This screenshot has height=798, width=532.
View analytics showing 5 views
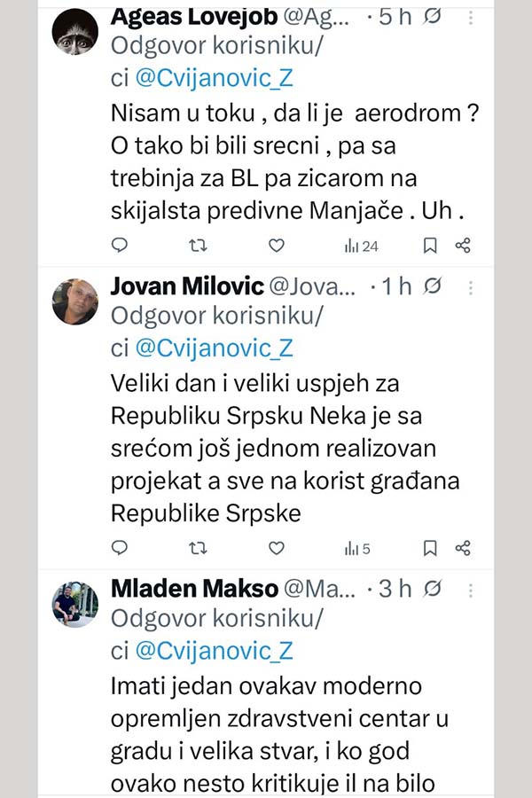pyautogui.click(x=357, y=549)
